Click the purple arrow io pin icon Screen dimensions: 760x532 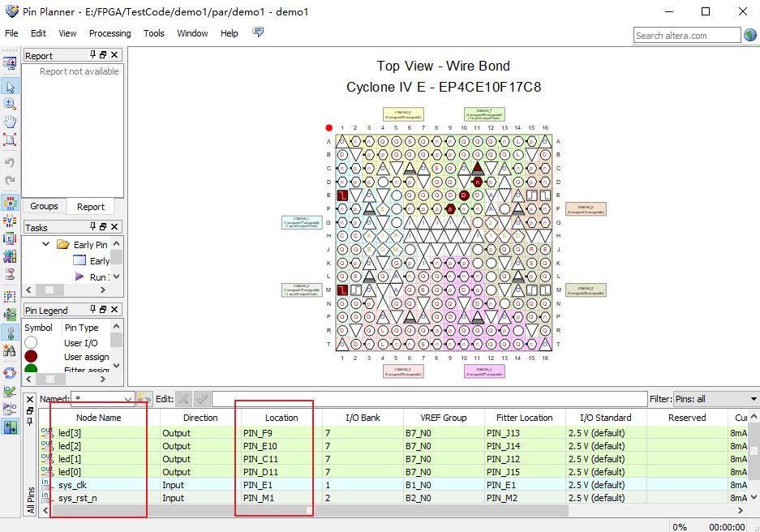pyautogui.click(x=11, y=409)
